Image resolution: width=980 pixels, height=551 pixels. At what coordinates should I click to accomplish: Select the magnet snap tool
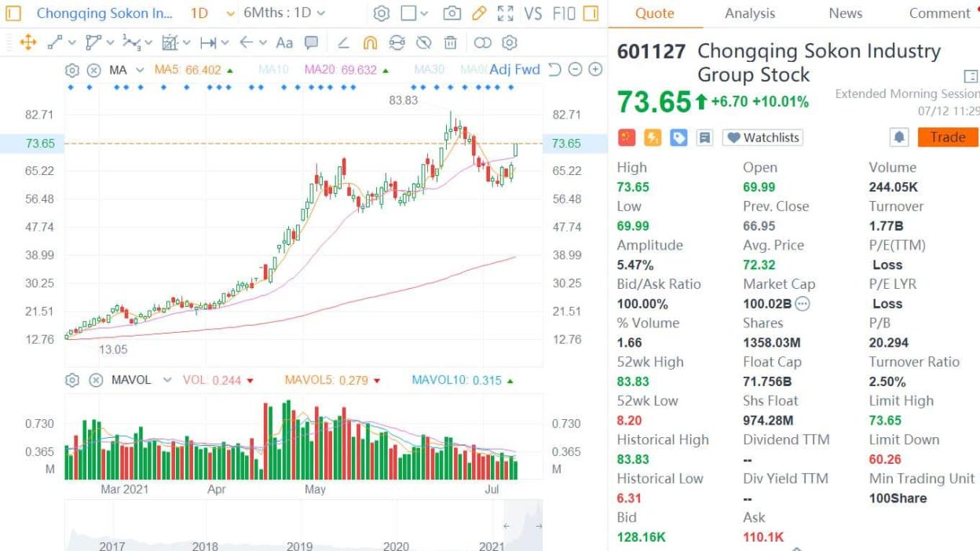(371, 42)
